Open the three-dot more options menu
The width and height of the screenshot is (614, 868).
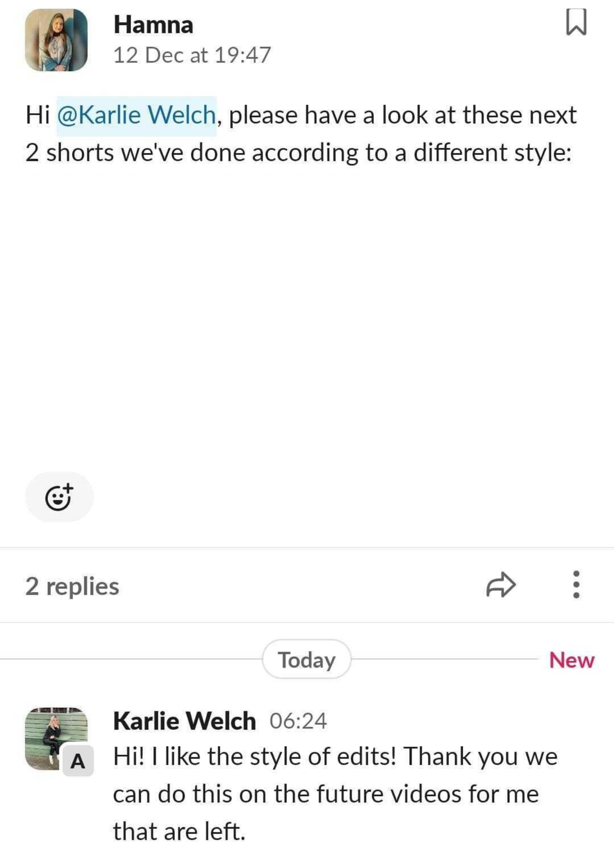click(x=576, y=585)
